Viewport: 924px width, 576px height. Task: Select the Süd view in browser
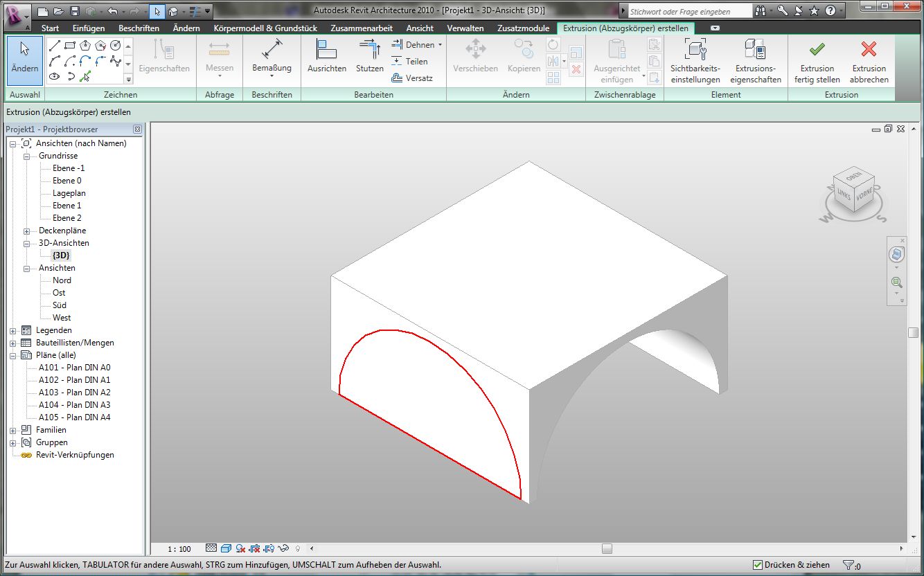60,305
